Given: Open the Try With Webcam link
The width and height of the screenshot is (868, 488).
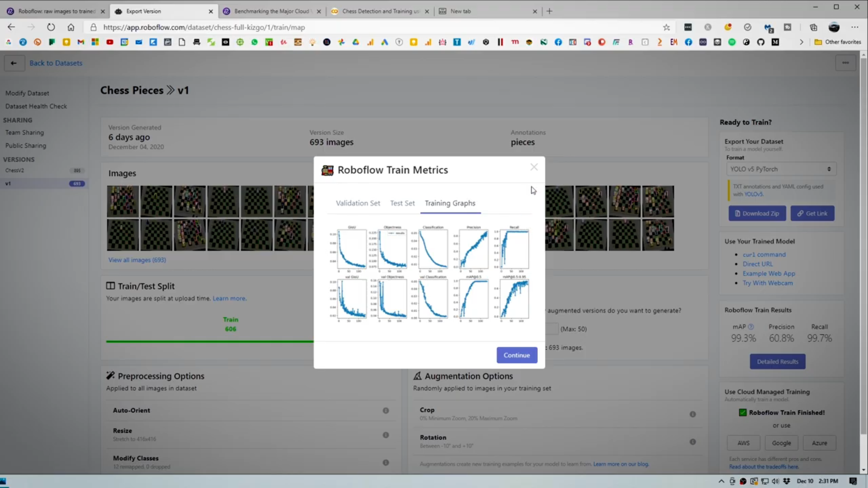Looking at the screenshot, I should 768,283.
